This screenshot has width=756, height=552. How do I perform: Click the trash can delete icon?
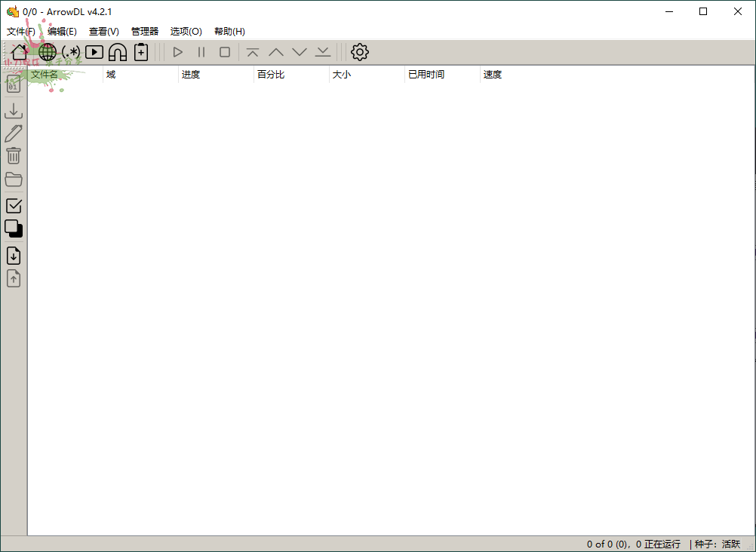tap(14, 156)
